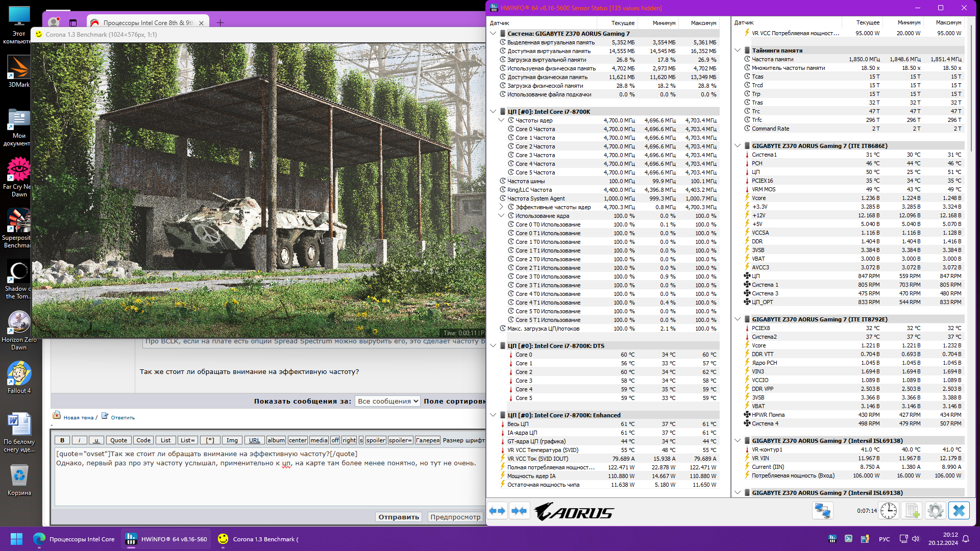Open the Все сообщения dropdown
Viewport: 980px width, 551px height.
pyautogui.click(x=388, y=401)
